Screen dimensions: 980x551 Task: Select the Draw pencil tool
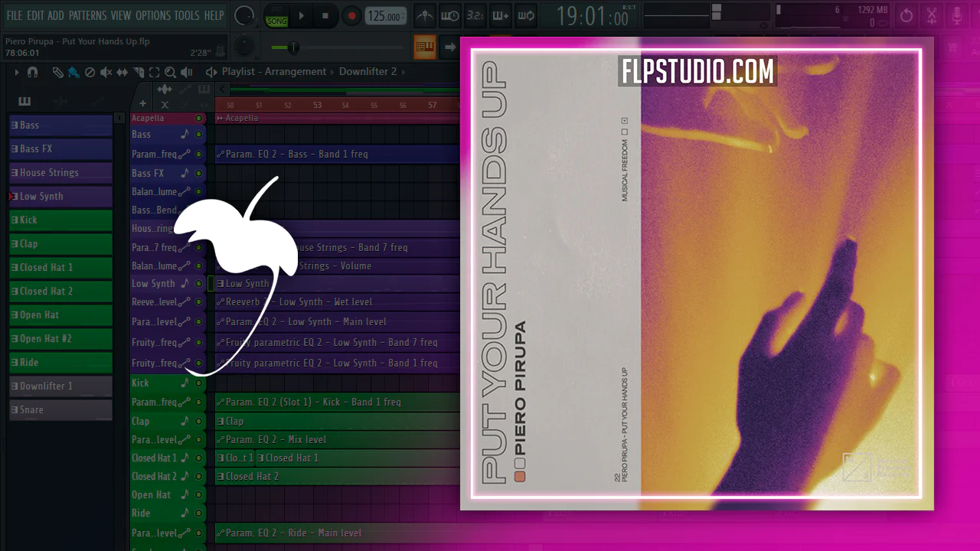click(58, 72)
